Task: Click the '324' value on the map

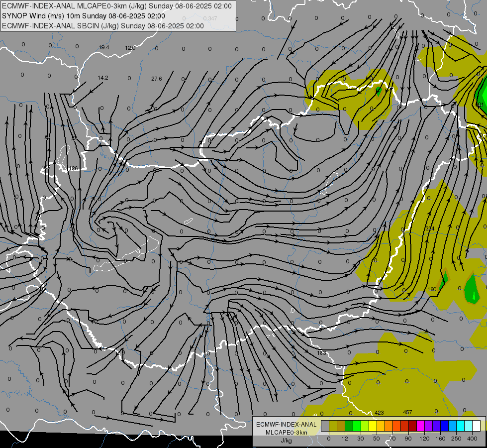Action: tap(430, 228)
